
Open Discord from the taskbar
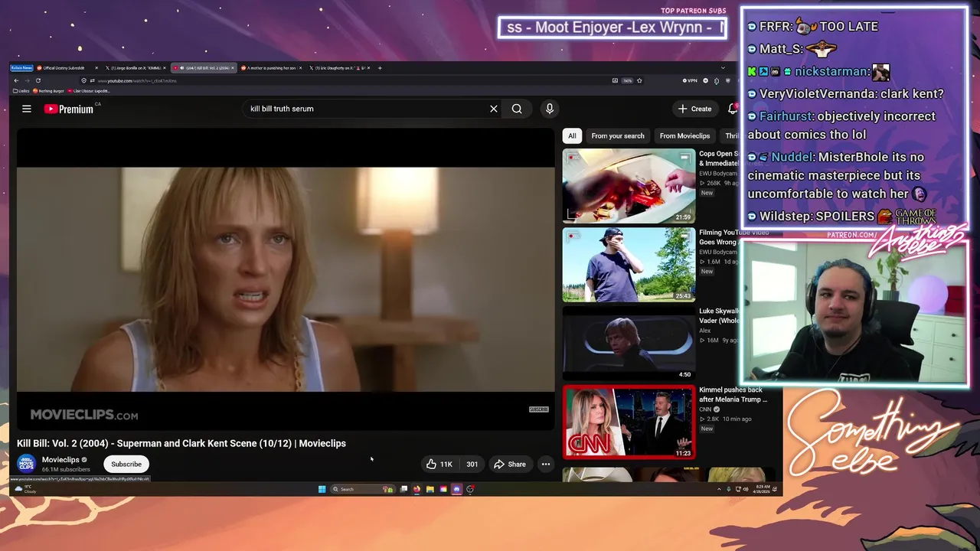pyautogui.click(x=456, y=489)
